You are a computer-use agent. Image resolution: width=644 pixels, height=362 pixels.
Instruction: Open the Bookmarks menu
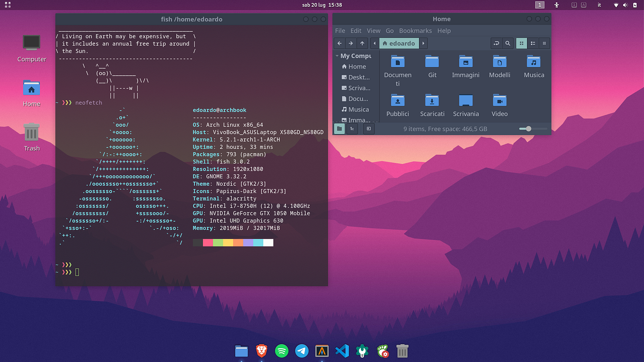415,30
